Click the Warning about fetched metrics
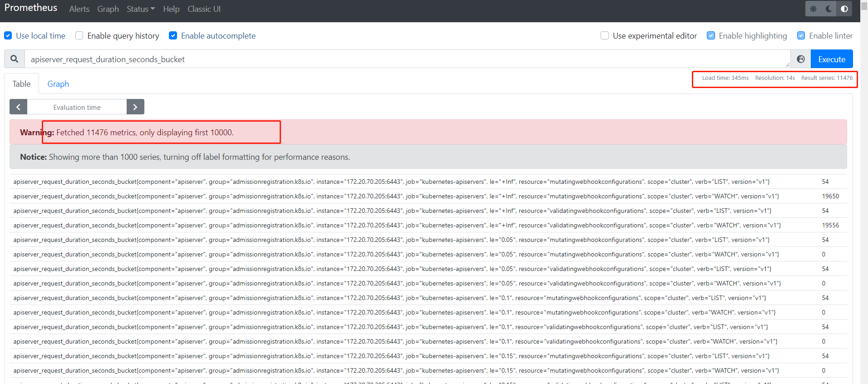Image resolution: width=868 pixels, height=384 pixels. pos(428,132)
